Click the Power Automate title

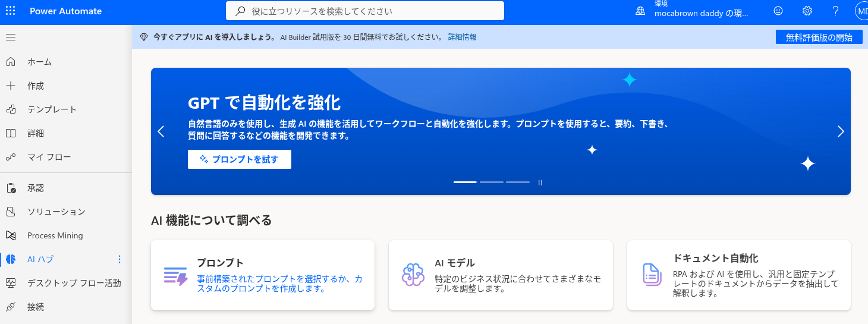(x=65, y=11)
